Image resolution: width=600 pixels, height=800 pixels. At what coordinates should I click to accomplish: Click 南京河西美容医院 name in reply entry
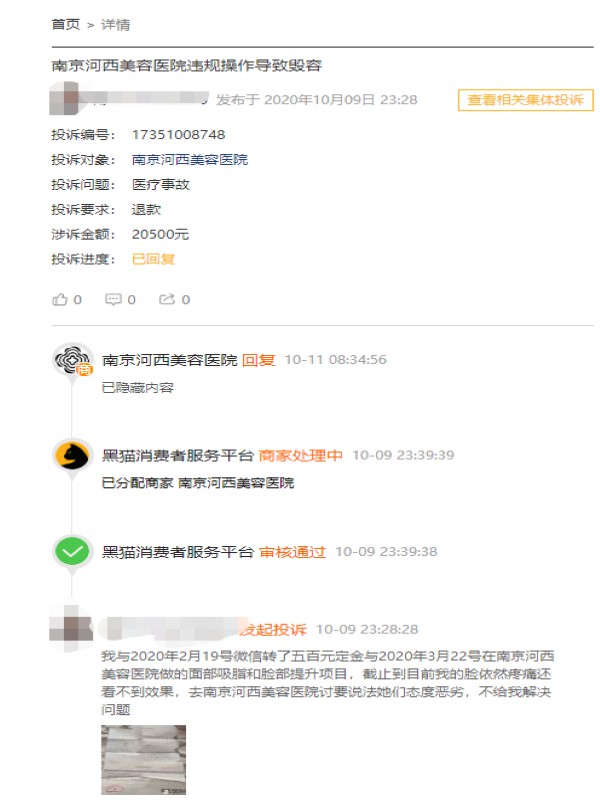170,360
